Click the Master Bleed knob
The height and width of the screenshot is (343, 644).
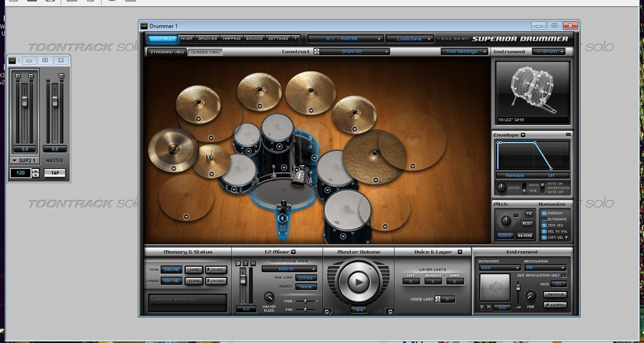pyautogui.click(x=269, y=297)
